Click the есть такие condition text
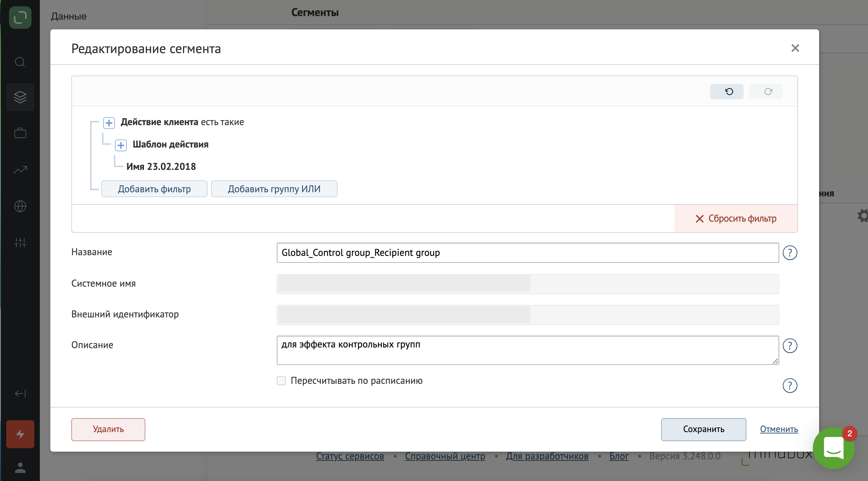 (x=223, y=122)
